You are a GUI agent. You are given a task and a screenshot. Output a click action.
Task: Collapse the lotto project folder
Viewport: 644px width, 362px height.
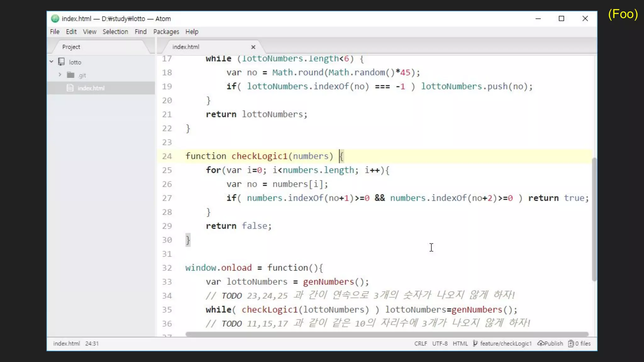pos(52,62)
